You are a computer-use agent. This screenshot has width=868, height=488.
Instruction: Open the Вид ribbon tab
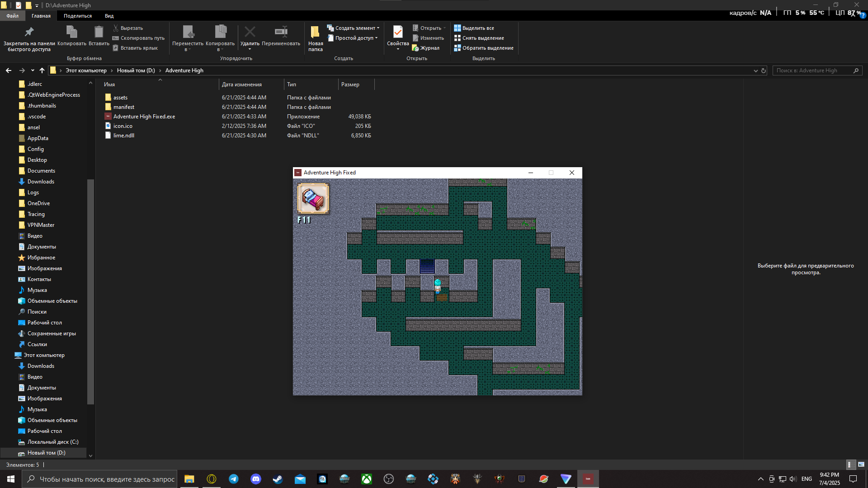point(109,16)
